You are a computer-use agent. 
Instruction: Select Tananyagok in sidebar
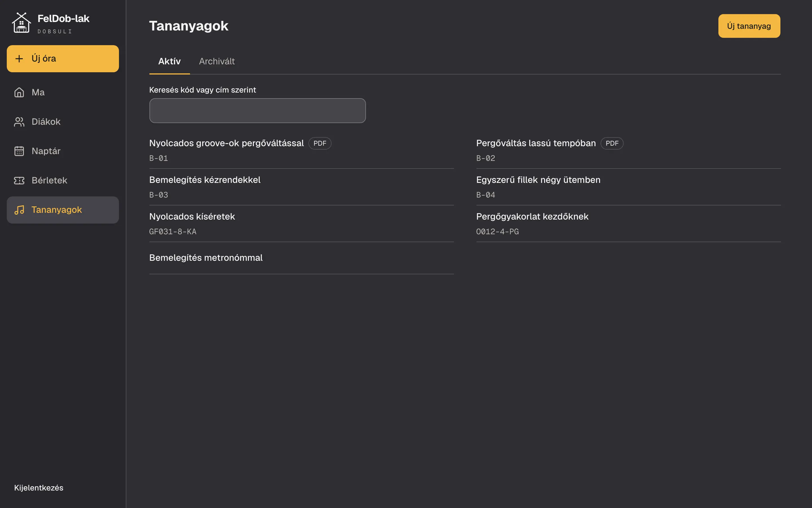(63, 210)
